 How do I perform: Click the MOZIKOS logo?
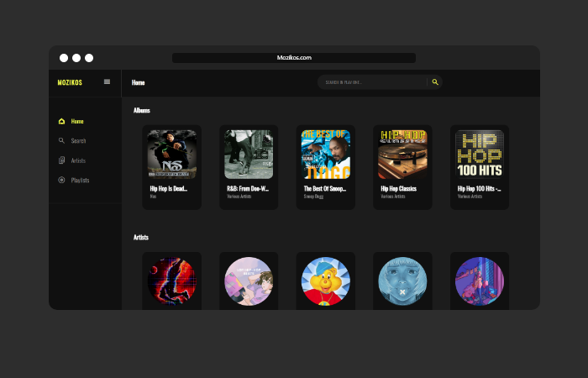70,82
